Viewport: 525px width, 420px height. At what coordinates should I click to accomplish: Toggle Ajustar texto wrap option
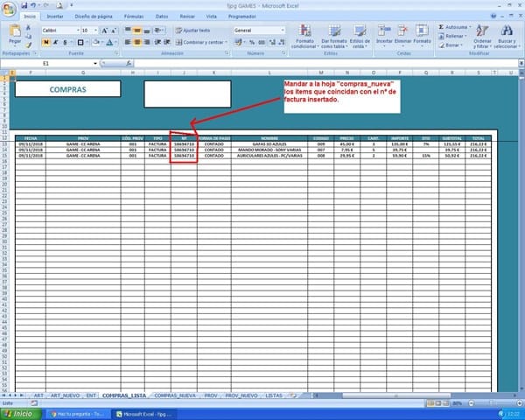194,30
